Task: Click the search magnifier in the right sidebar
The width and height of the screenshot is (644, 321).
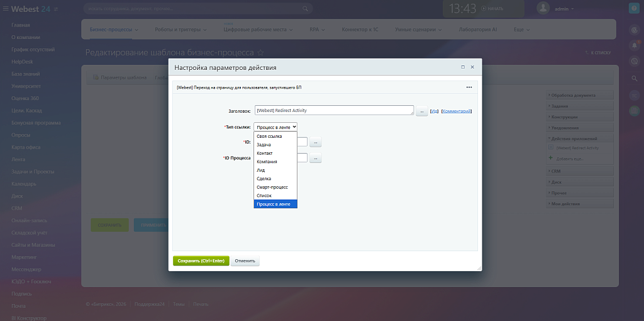Action: 635,78
